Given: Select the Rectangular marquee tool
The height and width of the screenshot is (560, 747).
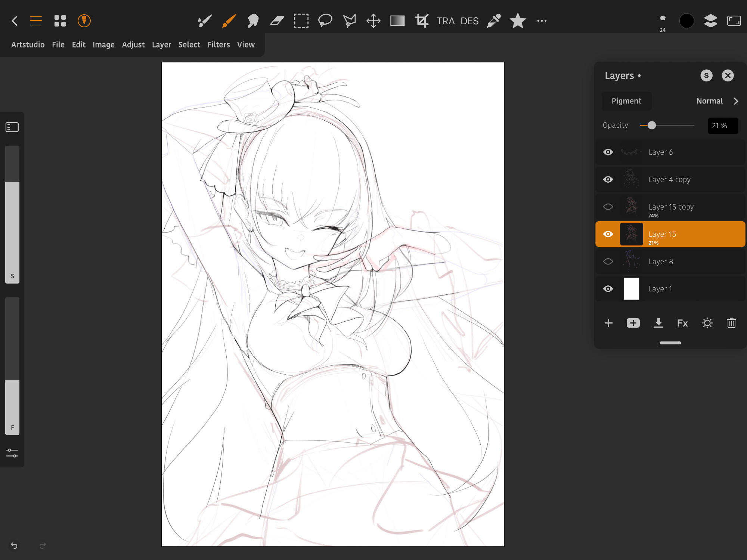Looking at the screenshot, I should click(x=301, y=21).
